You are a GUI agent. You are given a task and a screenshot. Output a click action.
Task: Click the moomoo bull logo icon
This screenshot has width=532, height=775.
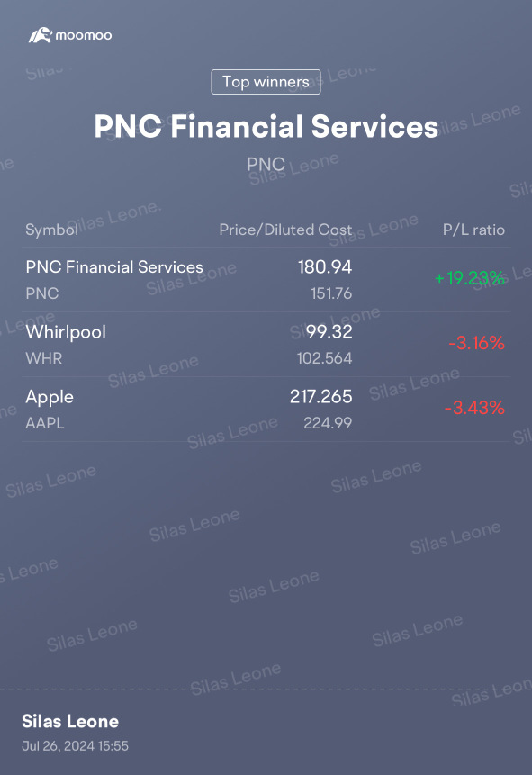40,35
